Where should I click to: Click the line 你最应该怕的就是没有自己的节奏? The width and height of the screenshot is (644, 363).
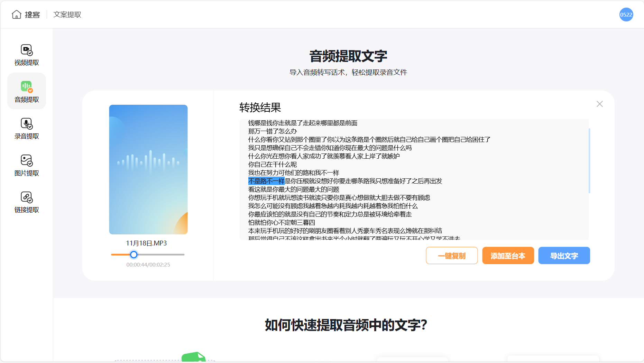[x=330, y=214]
